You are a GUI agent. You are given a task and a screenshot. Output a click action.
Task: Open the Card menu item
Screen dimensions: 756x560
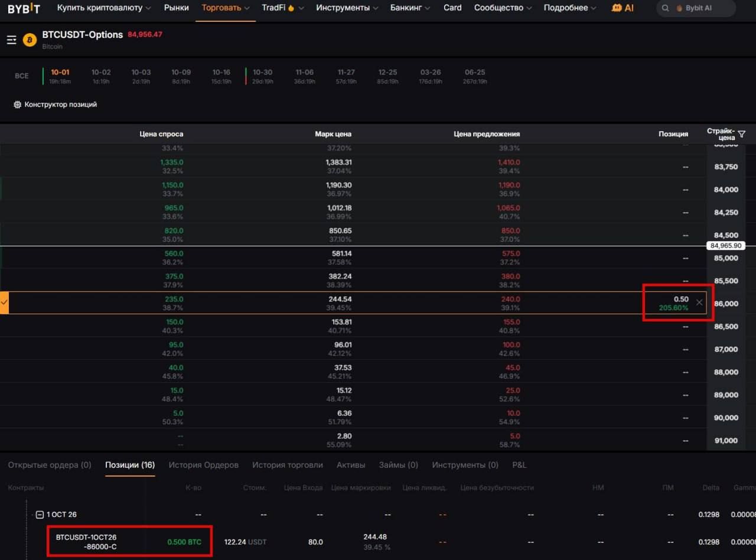click(452, 8)
